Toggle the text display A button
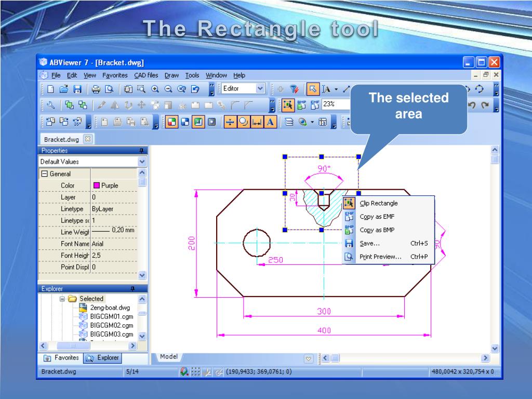The height and width of the screenshot is (399, 532). pos(270,122)
